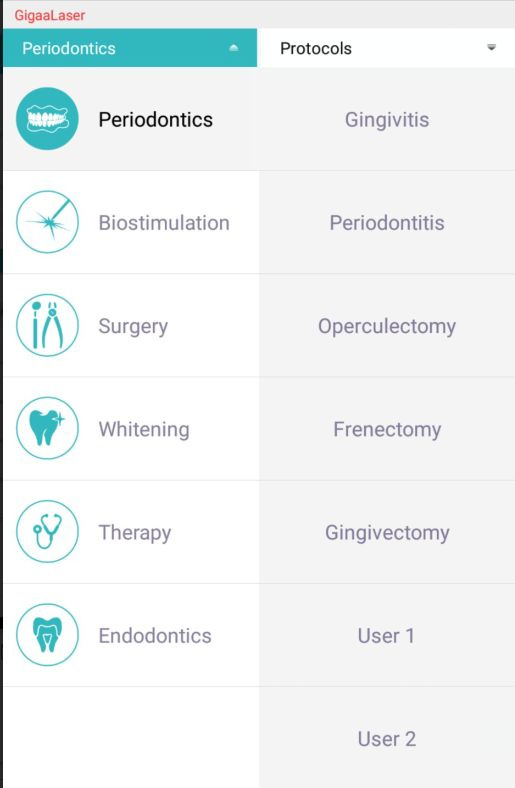
Task: Click the Whitening category label
Action: tap(144, 429)
